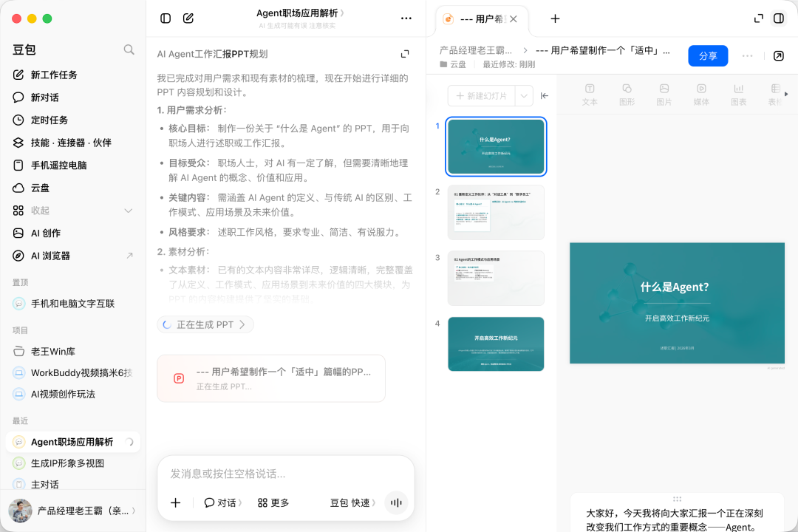
Task: Open the chat header three-dot menu
Action: pyautogui.click(x=406, y=18)
